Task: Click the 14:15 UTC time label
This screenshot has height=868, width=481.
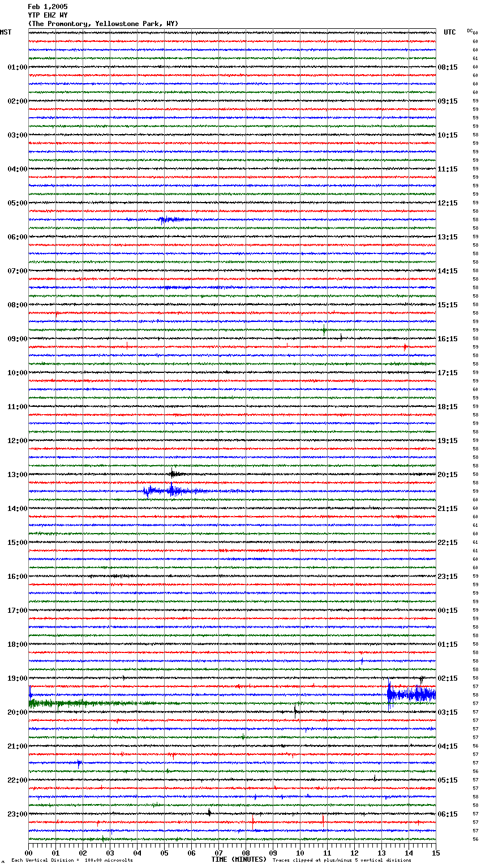Action: [x=448, y=271]
